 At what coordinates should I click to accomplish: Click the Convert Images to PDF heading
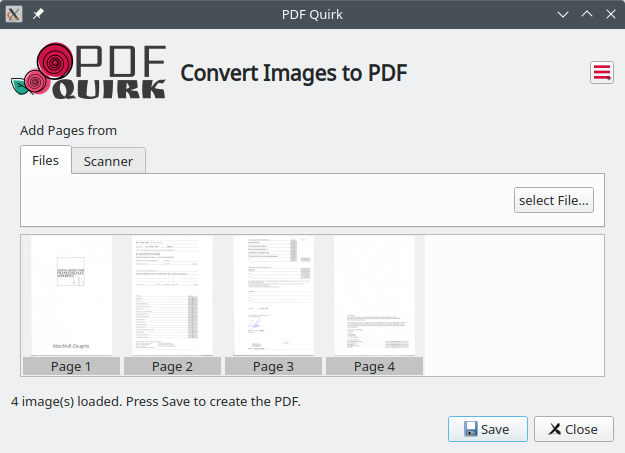coord(293,73)
